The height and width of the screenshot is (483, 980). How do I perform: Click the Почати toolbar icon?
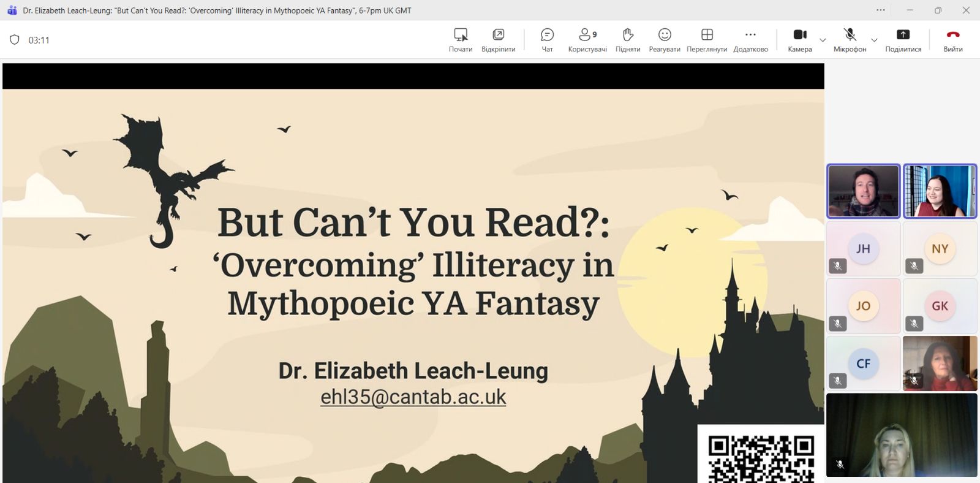(461, 40)
